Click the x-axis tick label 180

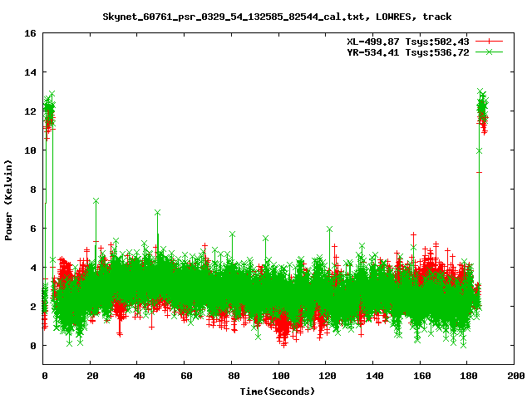coord(469,376)
